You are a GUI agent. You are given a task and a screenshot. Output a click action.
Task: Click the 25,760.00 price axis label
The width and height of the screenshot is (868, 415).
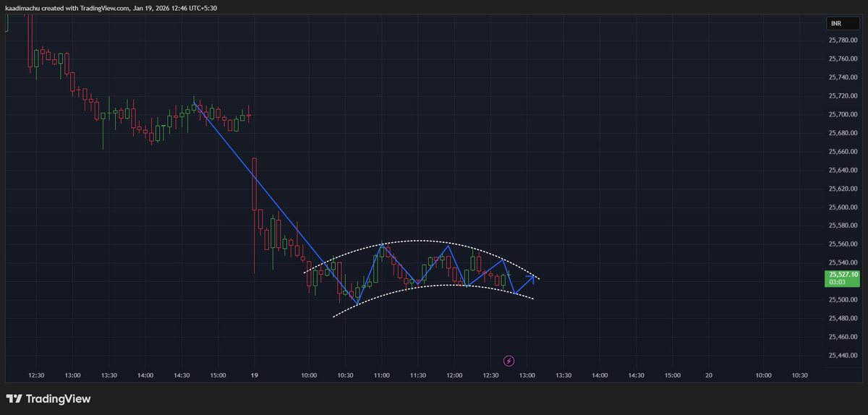click(843, 59)
